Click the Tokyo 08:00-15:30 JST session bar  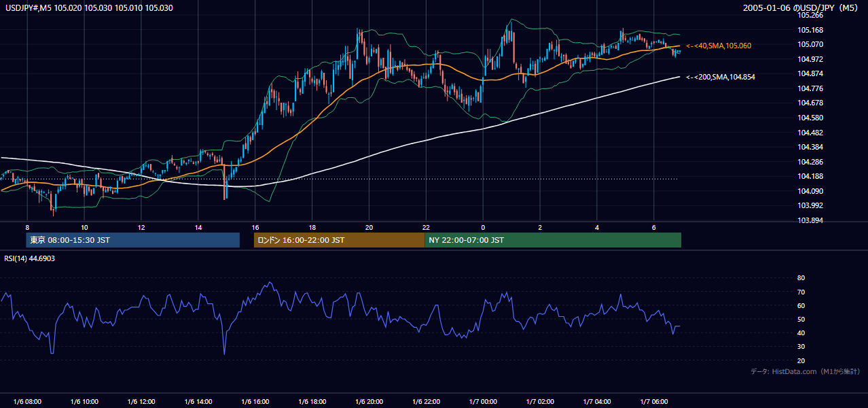click(132, 240)
